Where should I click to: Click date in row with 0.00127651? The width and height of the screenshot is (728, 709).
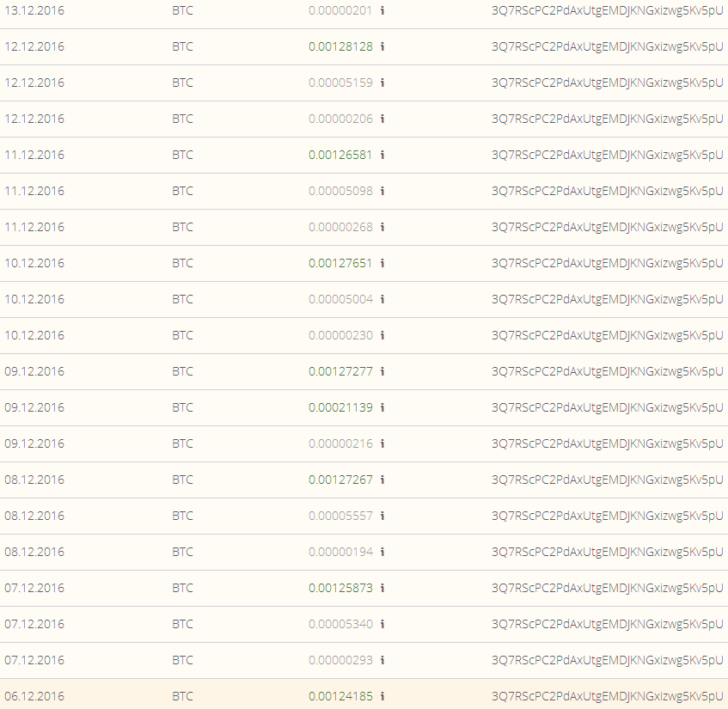click(34, 263)
